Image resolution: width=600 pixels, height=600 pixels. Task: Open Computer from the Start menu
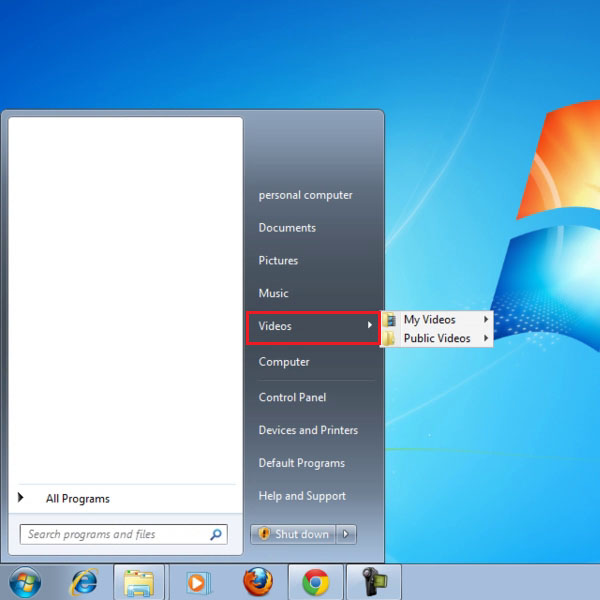(x=284, y=362)
